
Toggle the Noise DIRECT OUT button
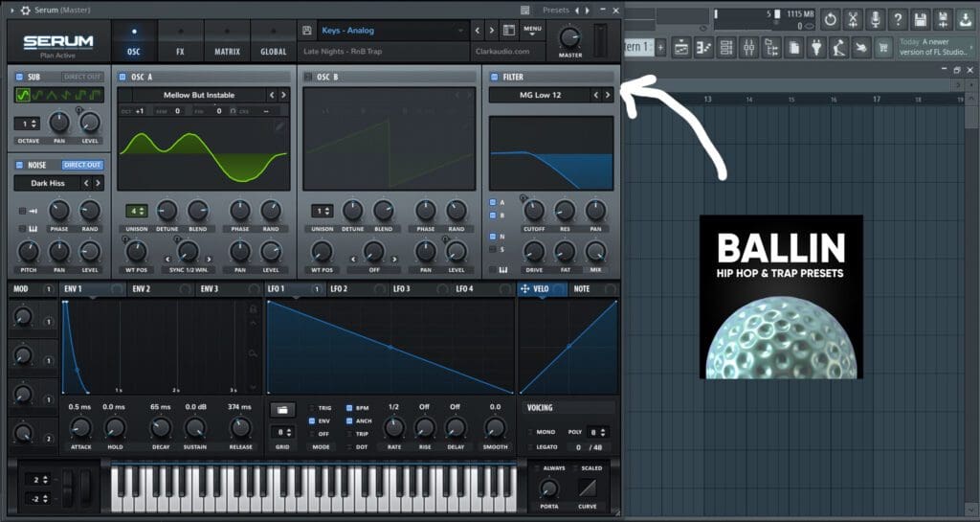click(x=82, y=165)
